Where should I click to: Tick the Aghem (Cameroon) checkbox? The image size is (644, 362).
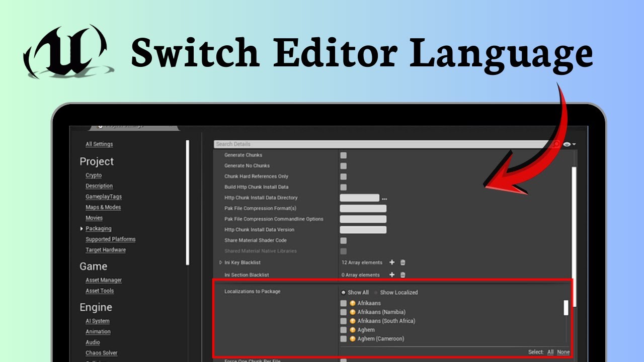pos(343,339)
